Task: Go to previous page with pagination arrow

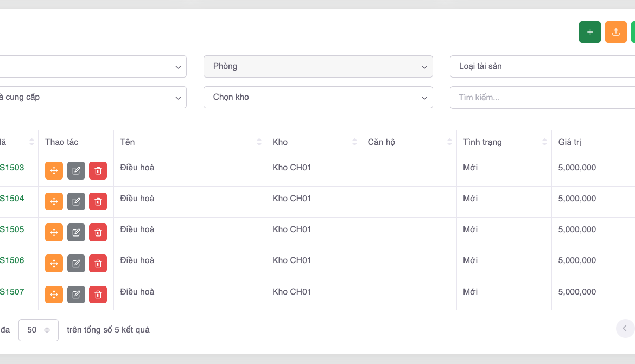Action: [625, 328]
